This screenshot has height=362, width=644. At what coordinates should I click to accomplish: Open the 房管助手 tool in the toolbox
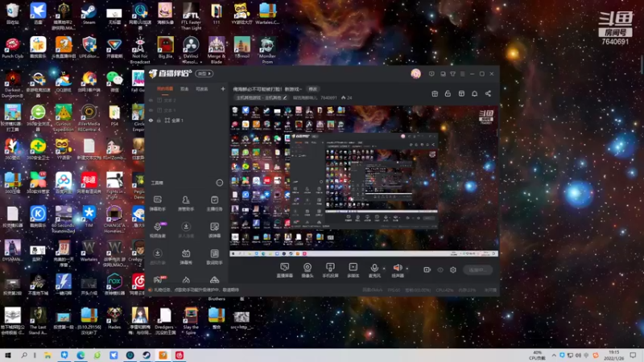click(186, 204)
